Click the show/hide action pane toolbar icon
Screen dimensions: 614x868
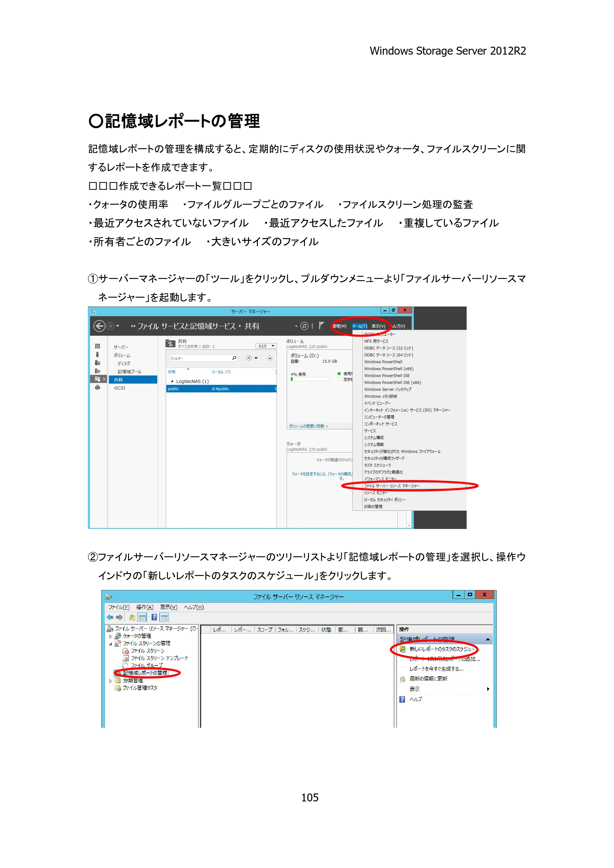[165, 617]
